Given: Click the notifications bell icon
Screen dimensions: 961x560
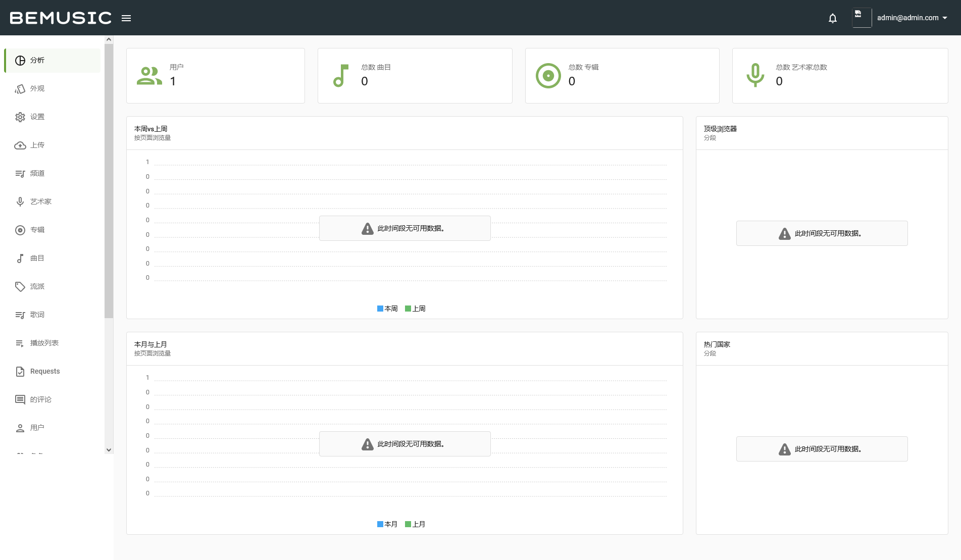Looking at the screenshot, I should (833, 18).
